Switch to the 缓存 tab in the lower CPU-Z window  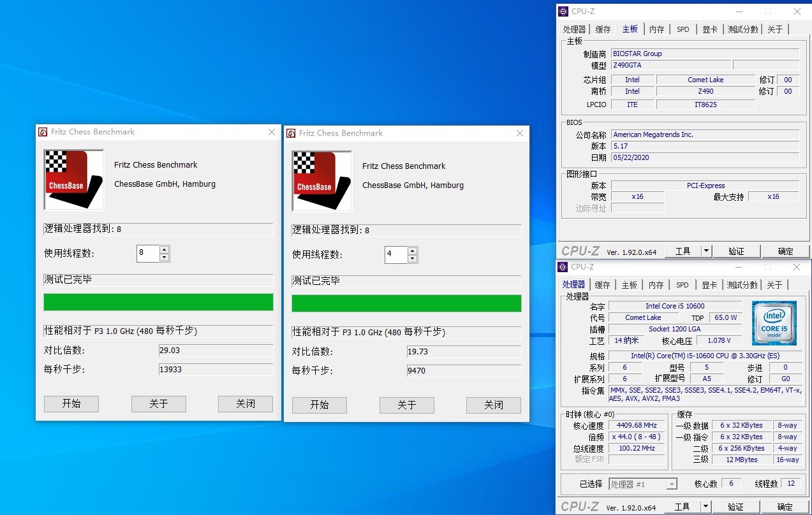pos(603,285)
